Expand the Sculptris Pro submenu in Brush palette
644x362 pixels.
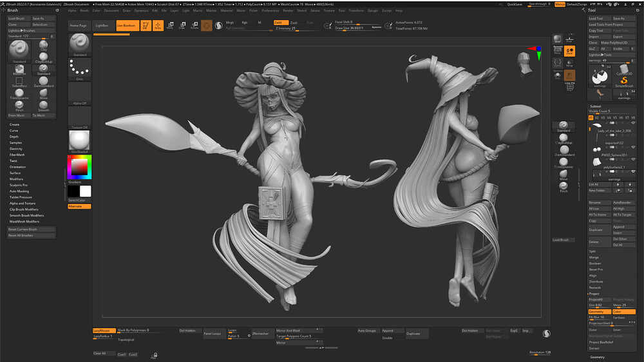pyautogui.click(x=19, y=186)
